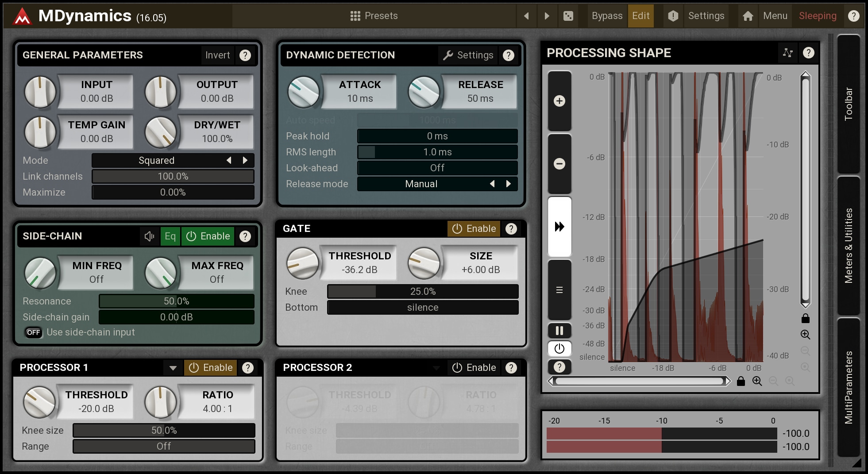Turn on Use side-chain input switch
The width and height of the screenshot is (868, 474).
34,332
